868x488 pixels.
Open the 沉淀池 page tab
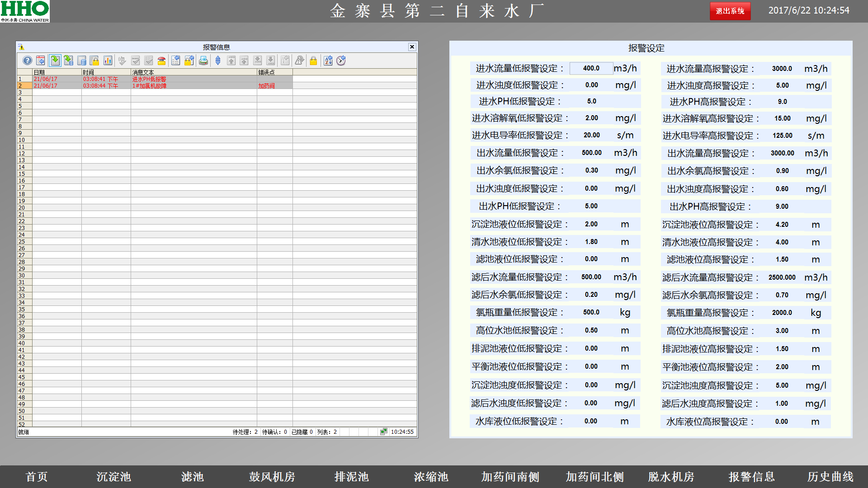coord(113,477)
